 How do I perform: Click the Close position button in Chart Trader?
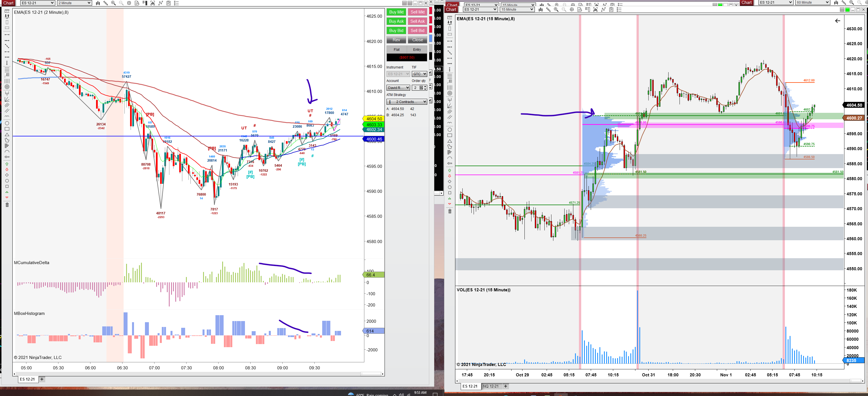tap(417, 40)
